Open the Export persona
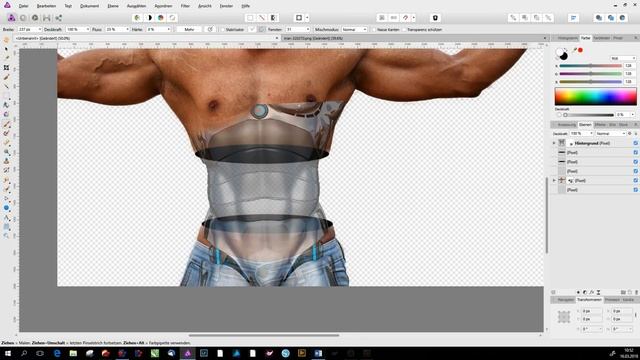Screen dimensions: 640x360 coord(59,18)
